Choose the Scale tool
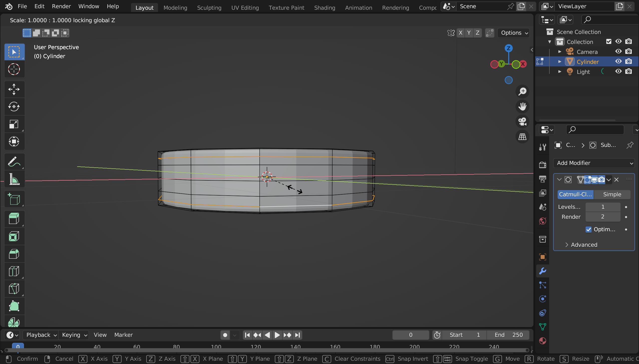Screen dimensions: 639x364 click(x=14, y=124)
